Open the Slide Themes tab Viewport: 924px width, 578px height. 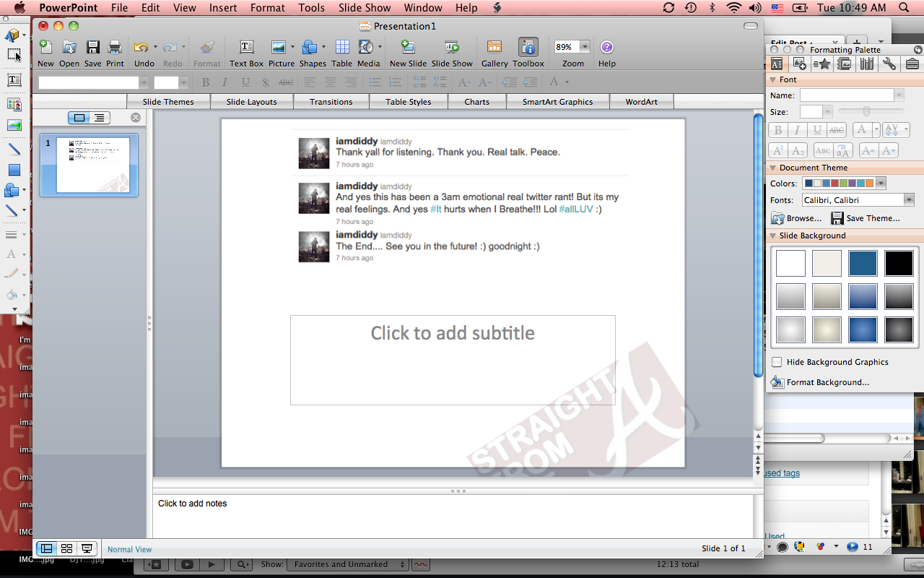click(168, 102)
